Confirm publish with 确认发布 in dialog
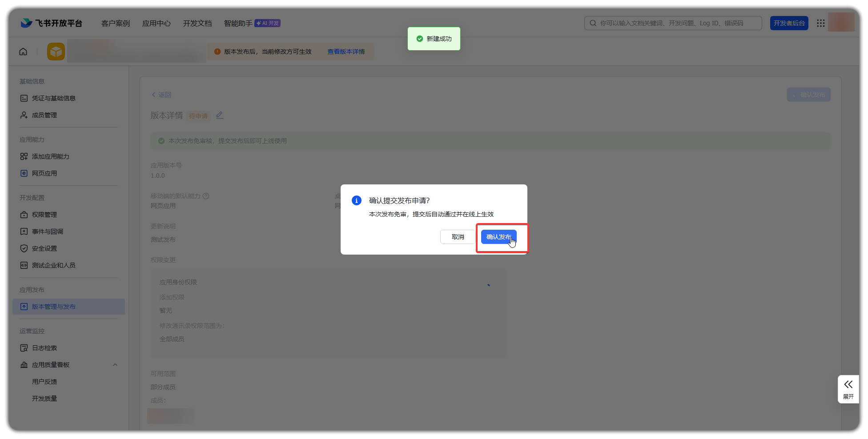Image resolution: width=868 pixels, height=439 pixels. 498,237
